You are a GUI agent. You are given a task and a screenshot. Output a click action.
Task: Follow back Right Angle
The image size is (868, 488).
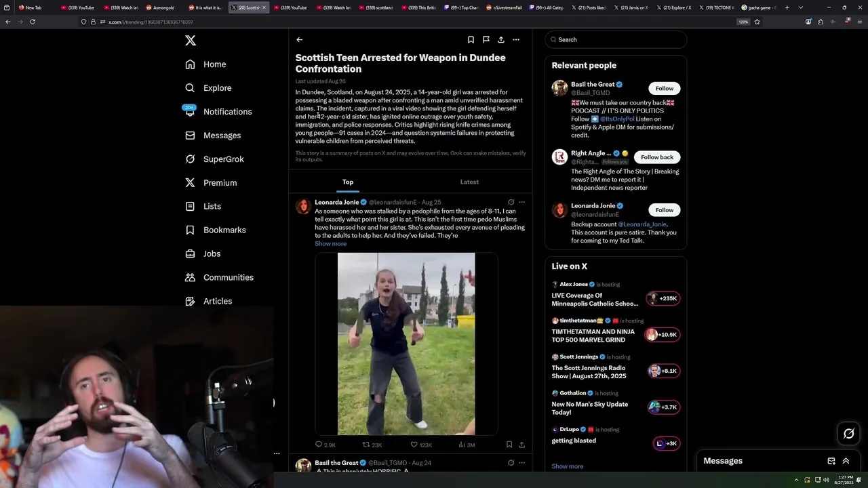pos(657,157)
